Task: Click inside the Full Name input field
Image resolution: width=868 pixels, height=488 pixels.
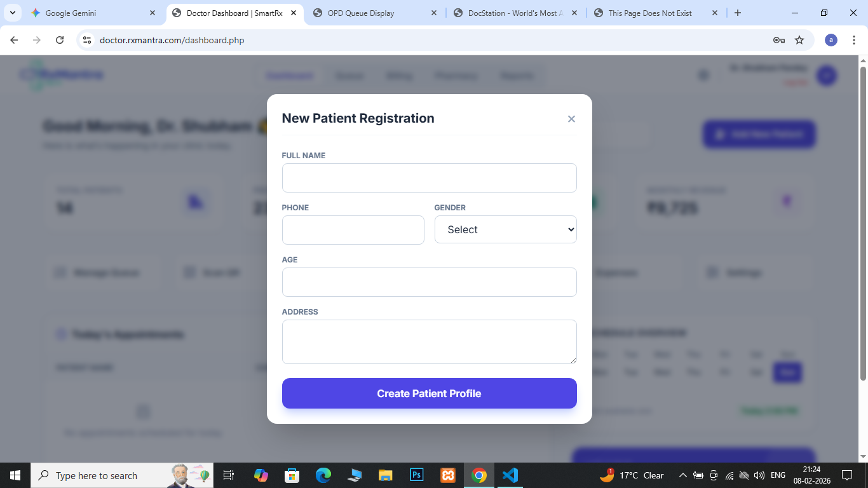Action: tap(429, 178)
